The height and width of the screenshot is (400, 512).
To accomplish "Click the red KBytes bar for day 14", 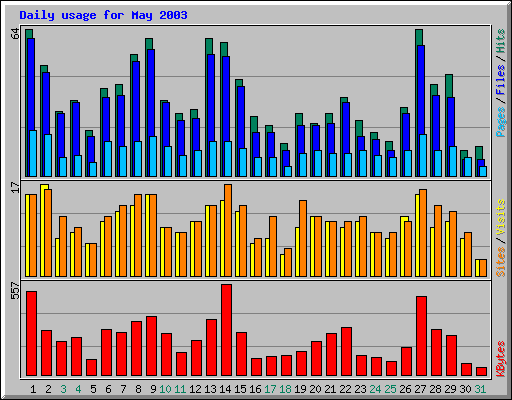I will click(226, 330).
